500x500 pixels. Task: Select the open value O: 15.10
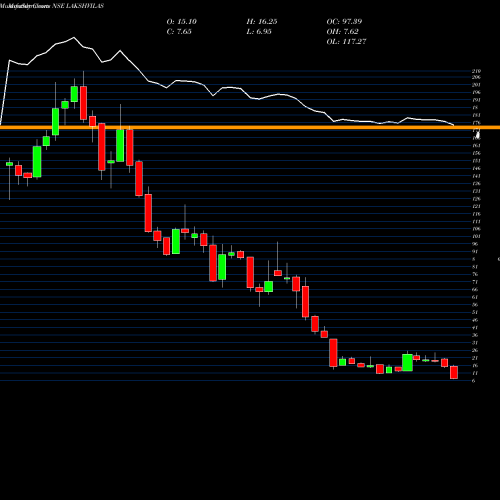point(181,22)
